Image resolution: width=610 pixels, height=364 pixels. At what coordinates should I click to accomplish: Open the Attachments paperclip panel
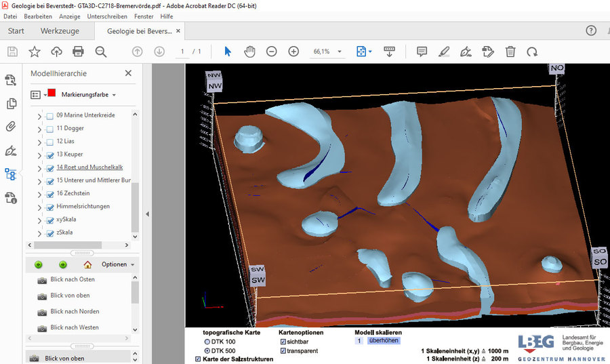pos(11,127)
